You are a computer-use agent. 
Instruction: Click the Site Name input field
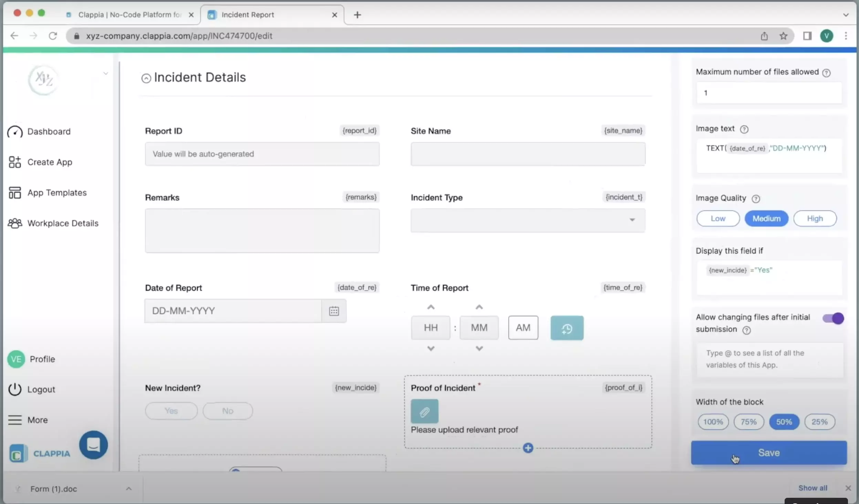click(x=528, y=154)
